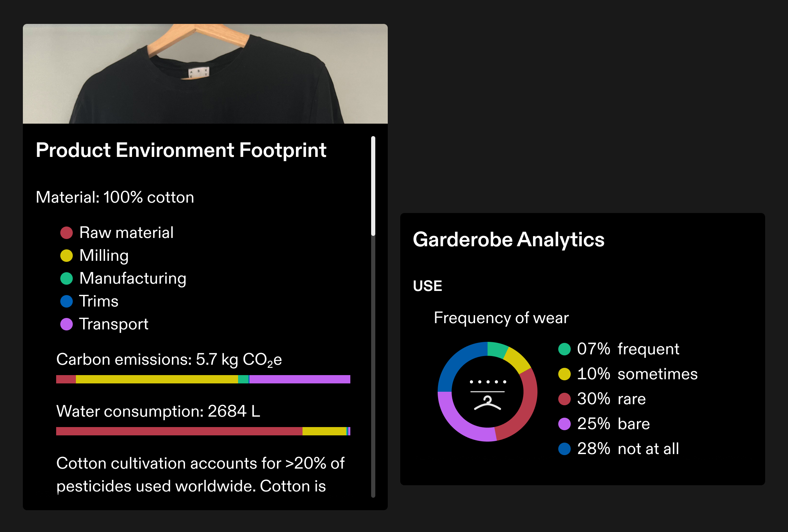Click the blue dot beside '28% not at all'
This screenshot has width=788, height=532.
pyautogui.click(x=564, y=449)
